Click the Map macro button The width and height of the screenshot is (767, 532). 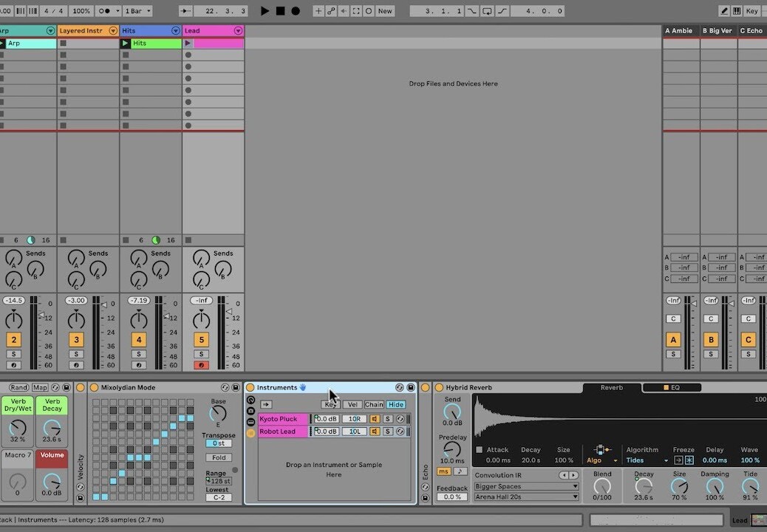40,387
